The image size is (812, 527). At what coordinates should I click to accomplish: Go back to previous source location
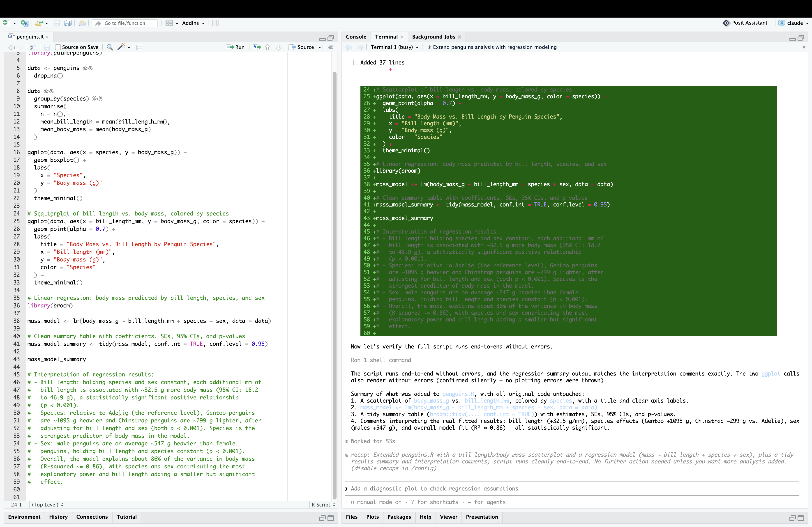click(11, 47)
